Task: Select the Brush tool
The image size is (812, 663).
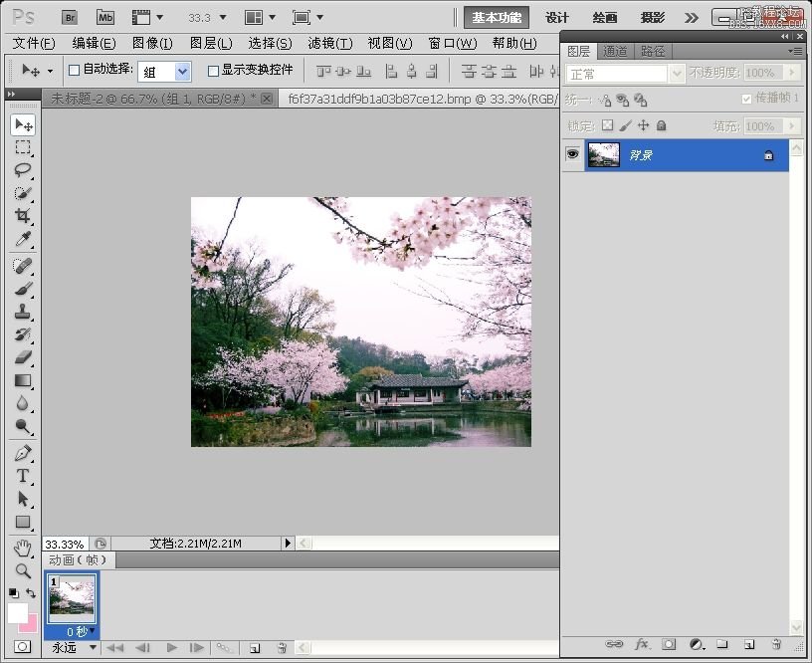Action: 23,289
